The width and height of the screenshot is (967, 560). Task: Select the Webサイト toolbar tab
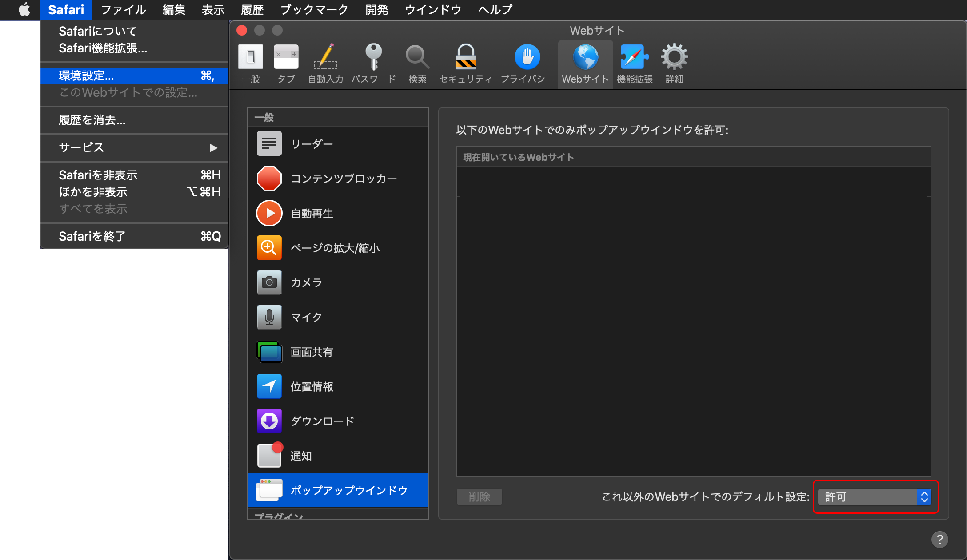[585, 64]
